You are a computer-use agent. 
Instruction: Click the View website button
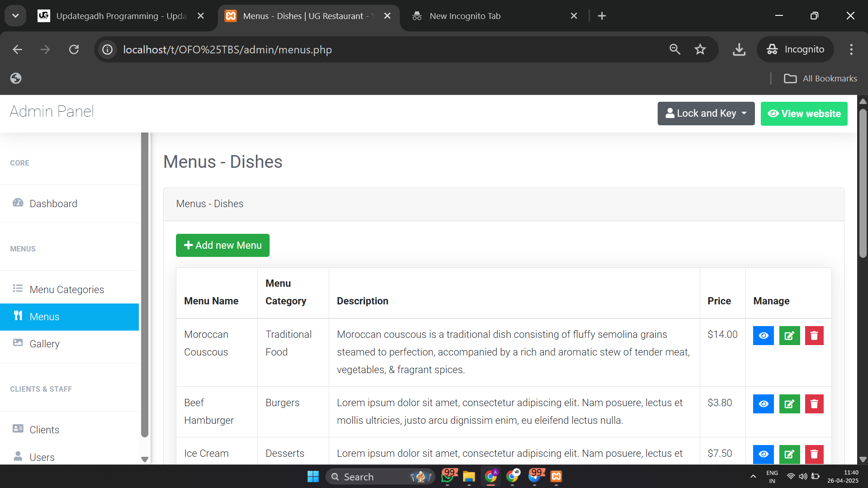804,114
